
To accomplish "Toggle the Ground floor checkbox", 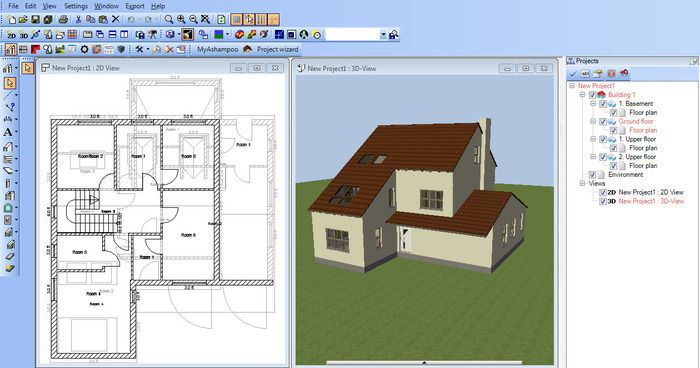I will click(x=603, y=121).
